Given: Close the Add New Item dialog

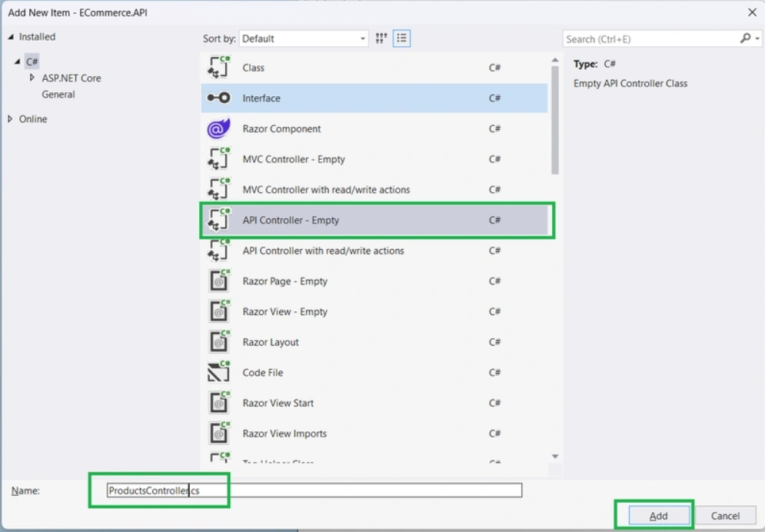Looking at the screenshot, I should (752, 12).
